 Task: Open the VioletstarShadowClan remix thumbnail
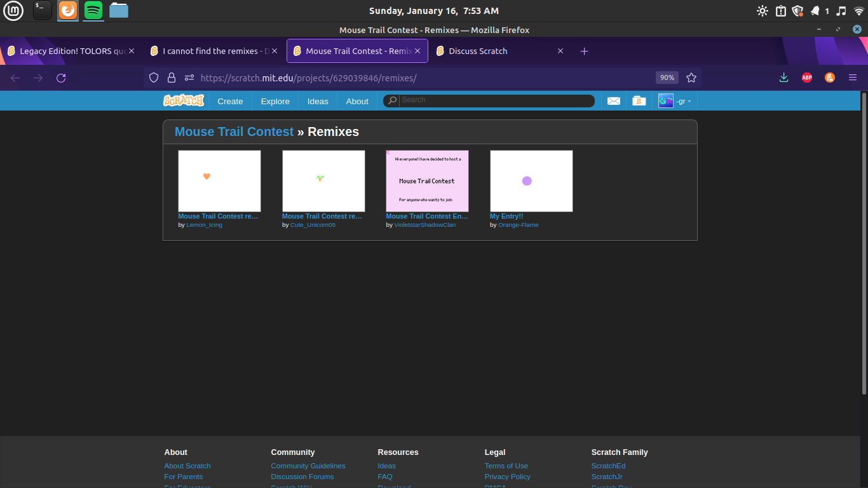click(x=427, y=181)
